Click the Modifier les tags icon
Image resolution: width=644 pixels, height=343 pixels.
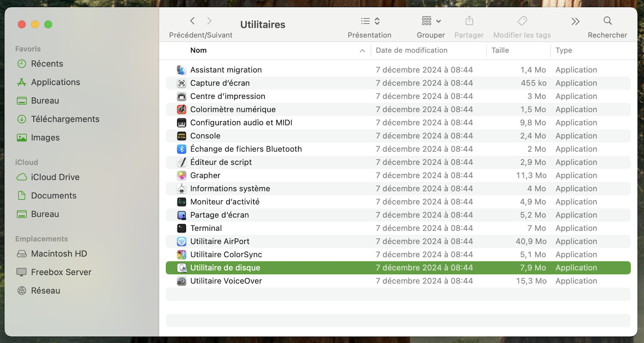pyautogui.click(x=522, y=21)
